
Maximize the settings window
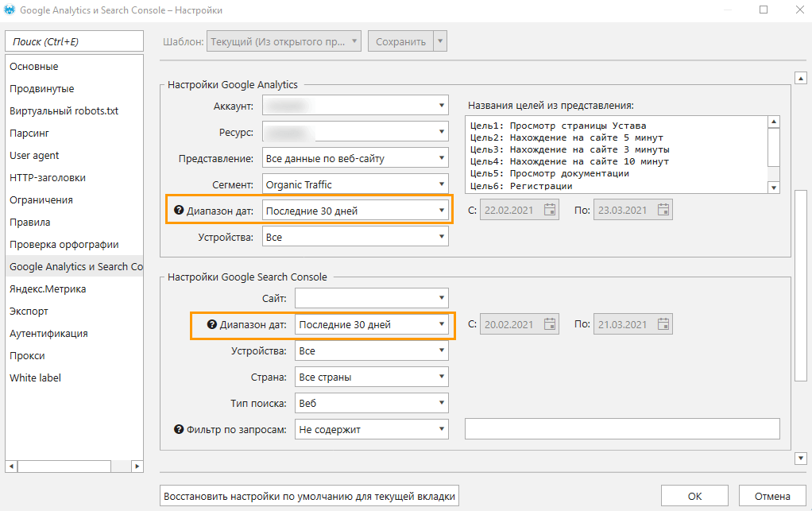[764, 10]
